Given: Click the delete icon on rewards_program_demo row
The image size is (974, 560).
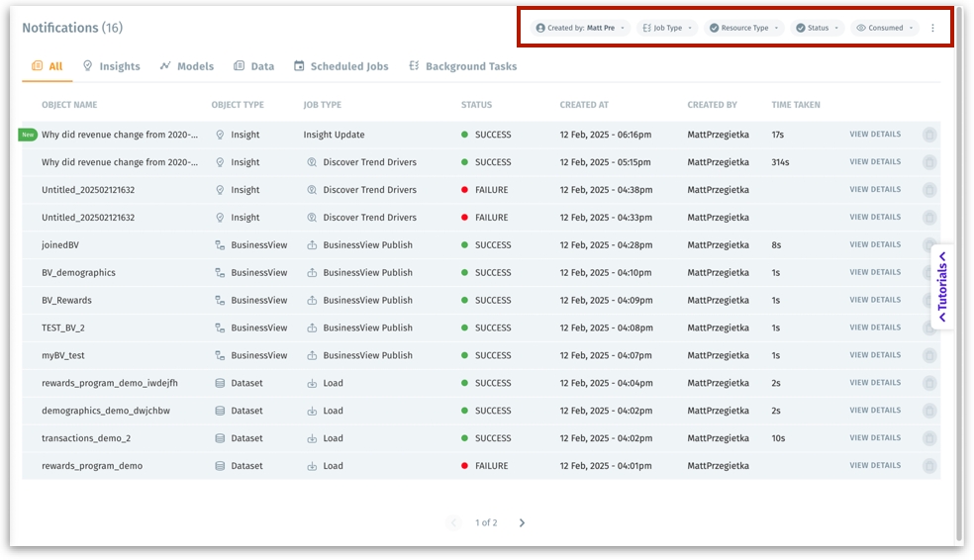Looking at the screenshot, I should coord(929,466).
